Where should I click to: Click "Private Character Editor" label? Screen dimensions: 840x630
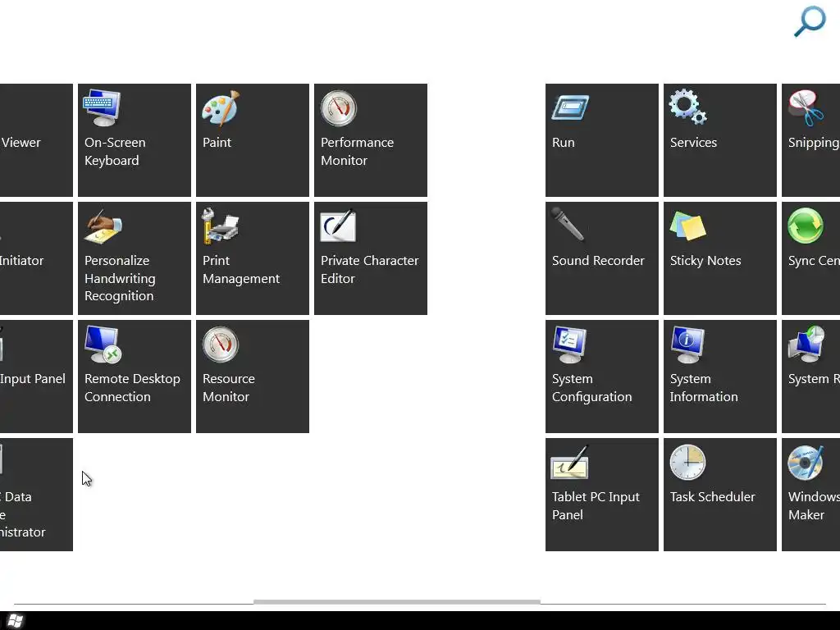[x=370, y=269]
